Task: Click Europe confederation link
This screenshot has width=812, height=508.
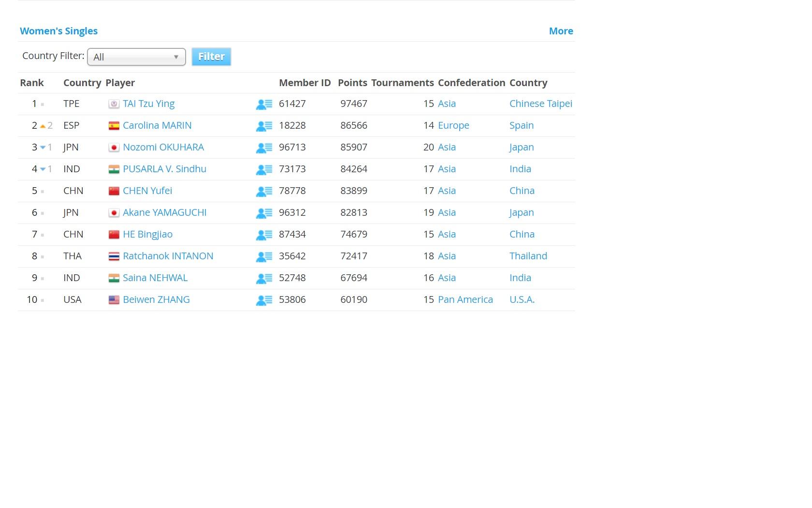Action: [x=453, y=125]
